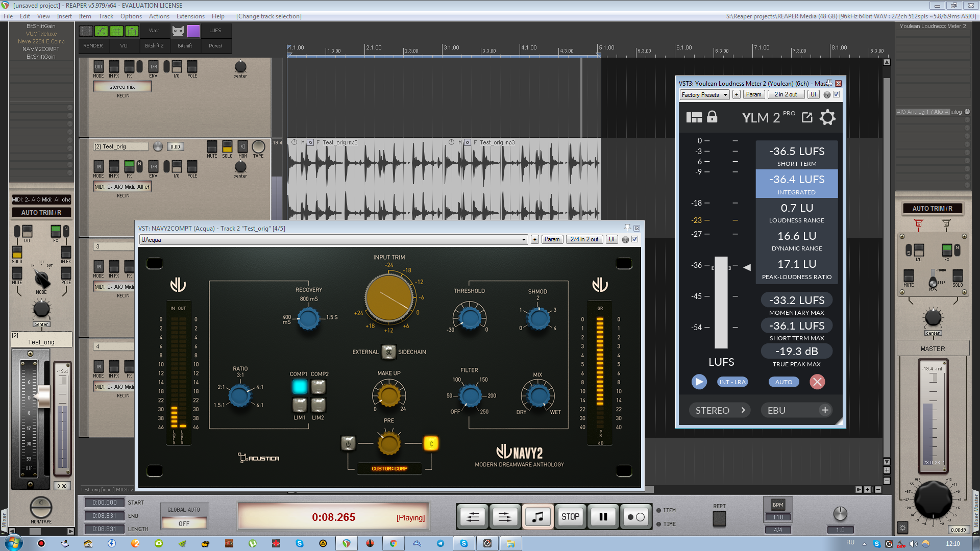Click the record transport button
Screen dimensions: 980x551
pyautogui.click(x=636, y=517)
